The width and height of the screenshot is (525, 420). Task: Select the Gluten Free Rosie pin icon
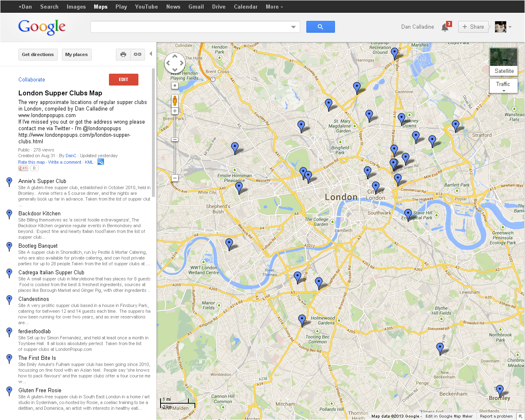tap(9, 391)
